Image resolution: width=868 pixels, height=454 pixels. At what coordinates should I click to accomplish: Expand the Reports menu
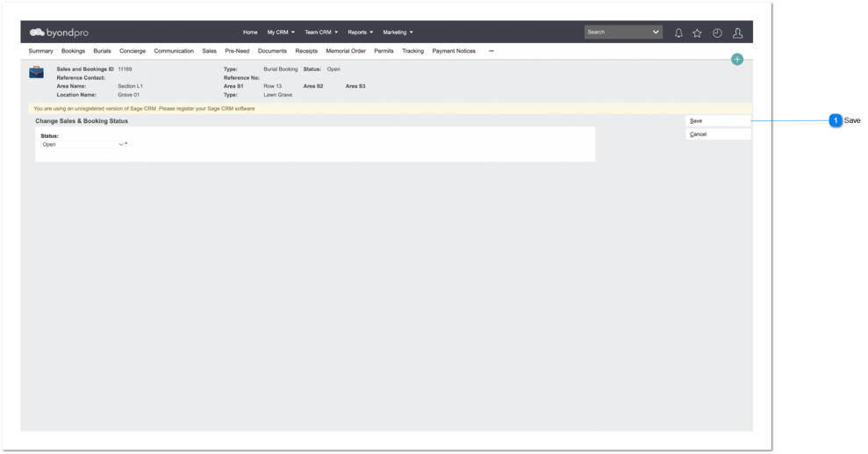pyautogui.click(x=360, y=32)
